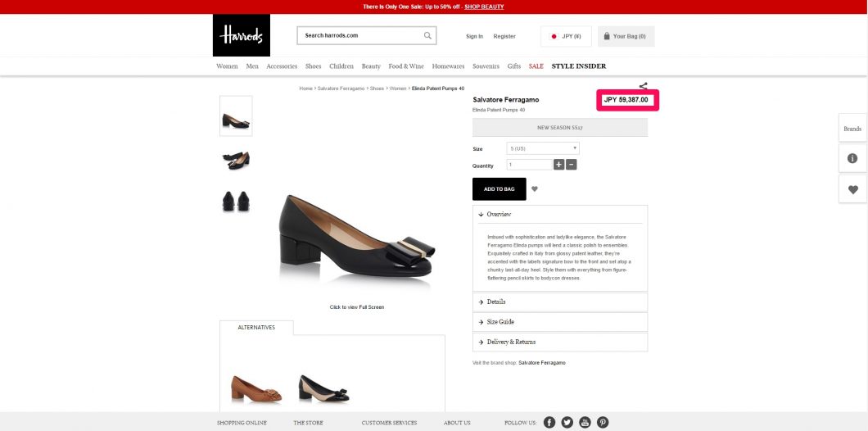Open the Size dropdown
Image resolution: width=868 pixels, height=431 pixels.
tap(543, 148)
